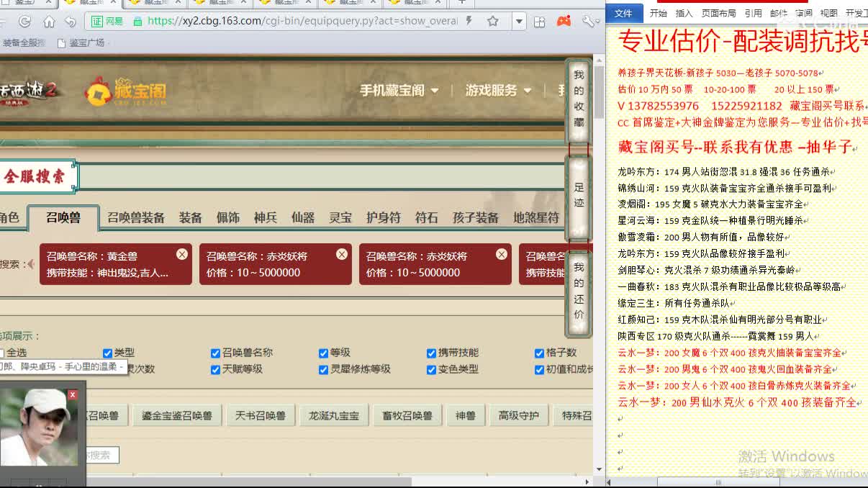
Task: Click the 高级守护 button
Action: [x=519, y=415]
